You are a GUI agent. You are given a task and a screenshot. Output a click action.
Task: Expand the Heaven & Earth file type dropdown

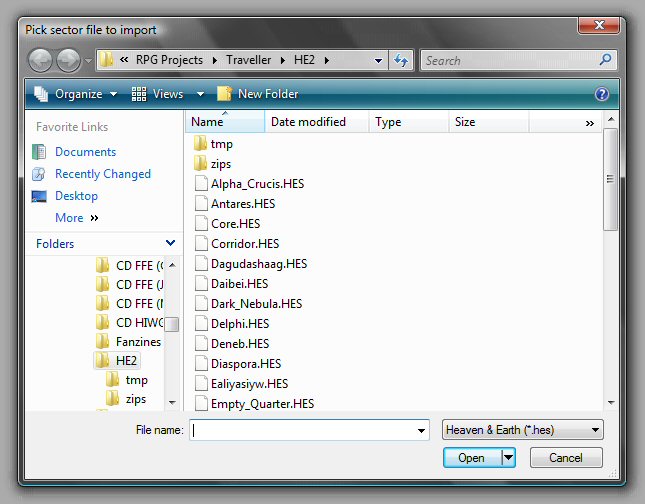522,430
